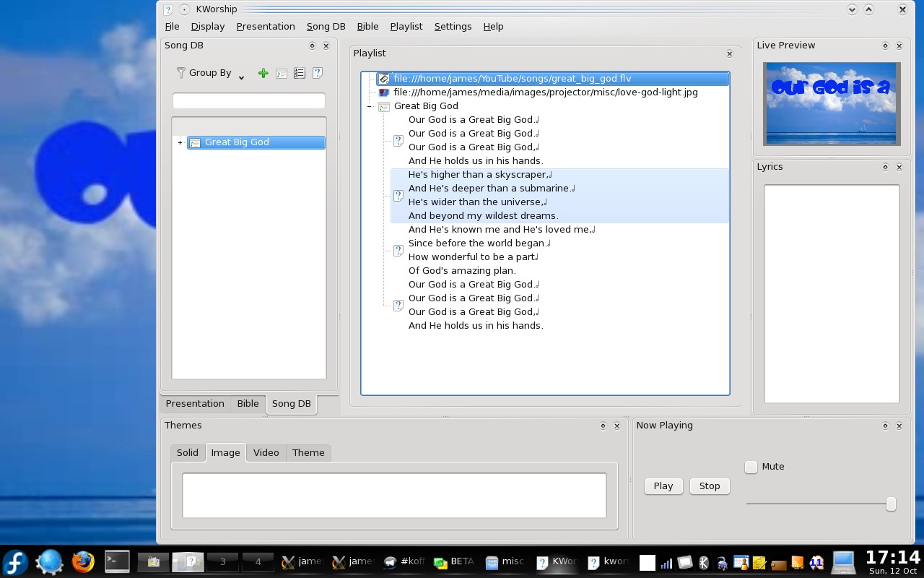Viewport: 924px width, 578px height.
Task: Select the love-god-light.jpg image playlist entry
Action: coord(545,92)
